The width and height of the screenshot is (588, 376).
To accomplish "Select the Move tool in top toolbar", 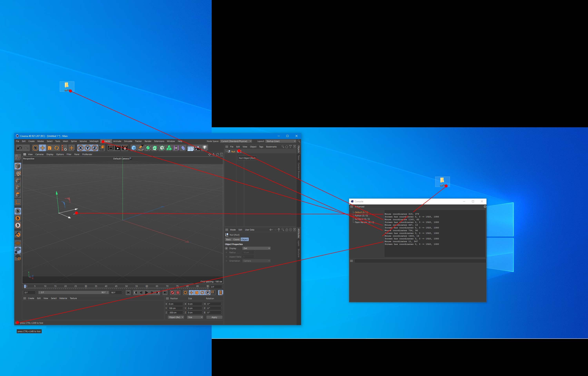I will pos(43,148).
